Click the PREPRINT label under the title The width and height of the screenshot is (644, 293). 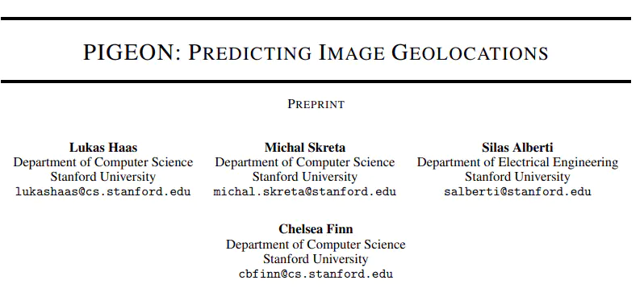click(316, 104)
